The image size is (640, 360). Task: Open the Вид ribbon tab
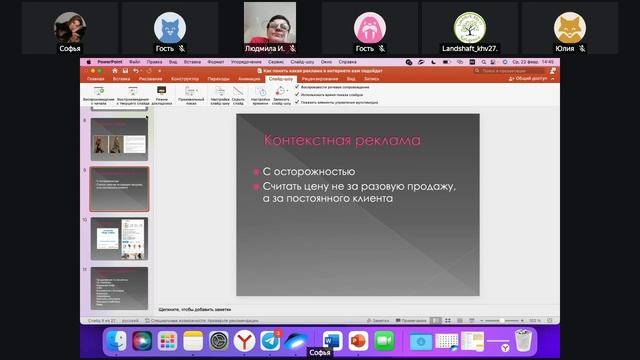coord(351,79)
